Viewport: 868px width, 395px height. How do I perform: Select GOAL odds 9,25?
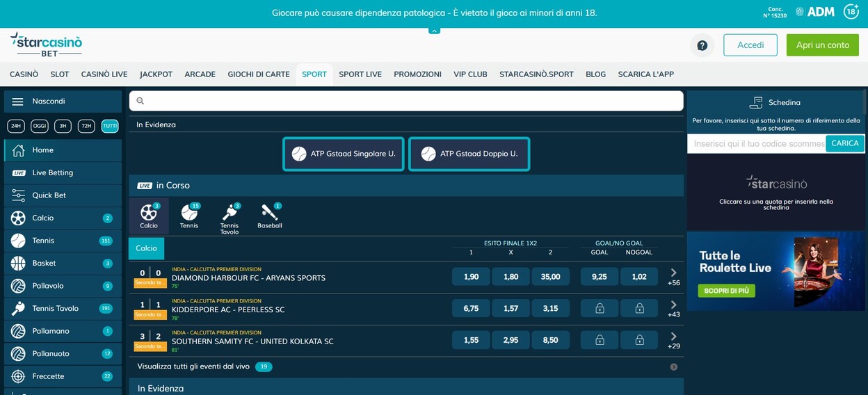pyautogui.click(x=600, y=277)
